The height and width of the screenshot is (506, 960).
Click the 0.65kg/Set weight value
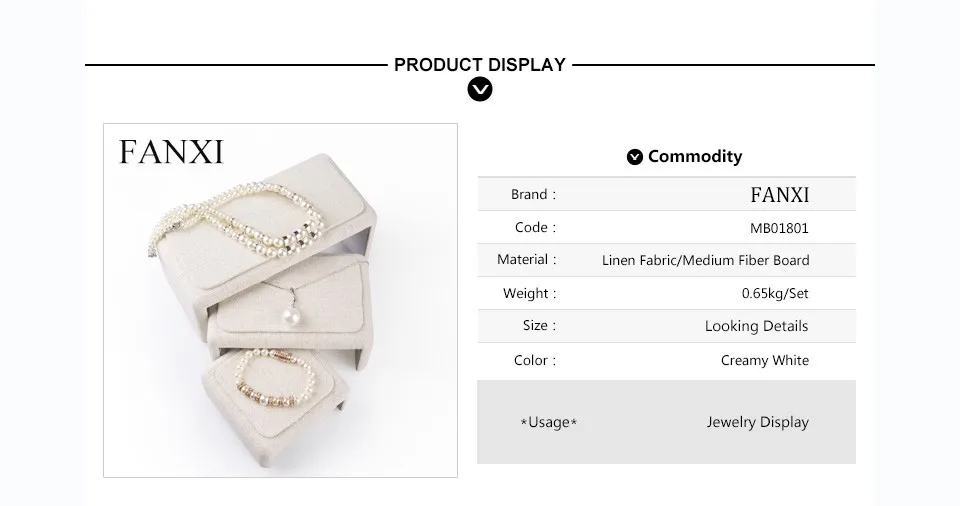(x=775, y=294)
